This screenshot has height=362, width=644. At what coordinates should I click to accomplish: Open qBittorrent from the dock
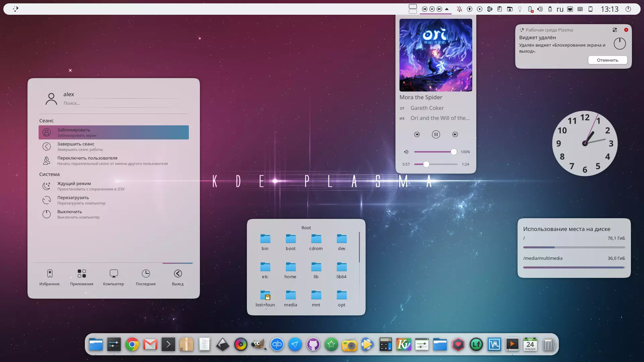click(277, 344)
